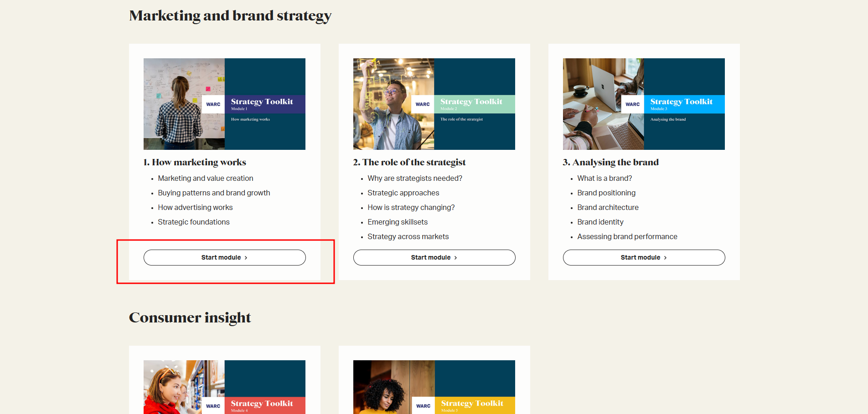Open the "3. Analysing the brand" heading

tap(610, 162)
